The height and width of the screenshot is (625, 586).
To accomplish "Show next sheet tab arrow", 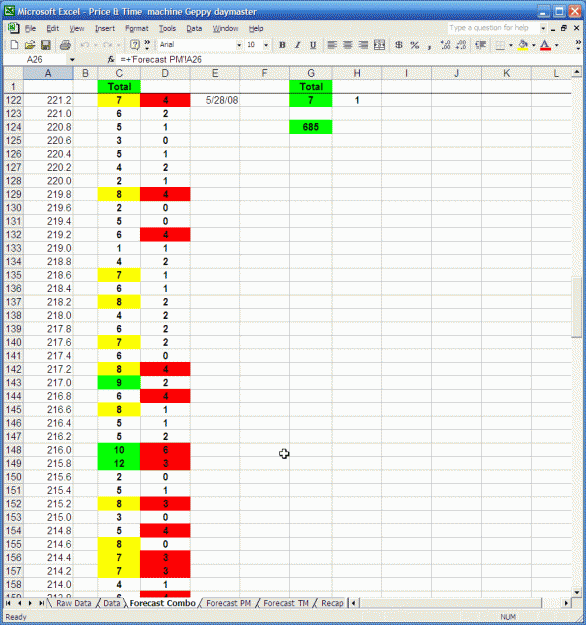I will [30, 603].
